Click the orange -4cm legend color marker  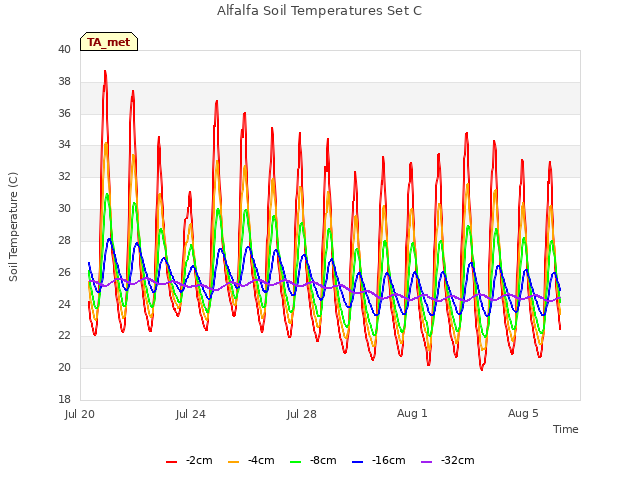(x=233, y=462)
